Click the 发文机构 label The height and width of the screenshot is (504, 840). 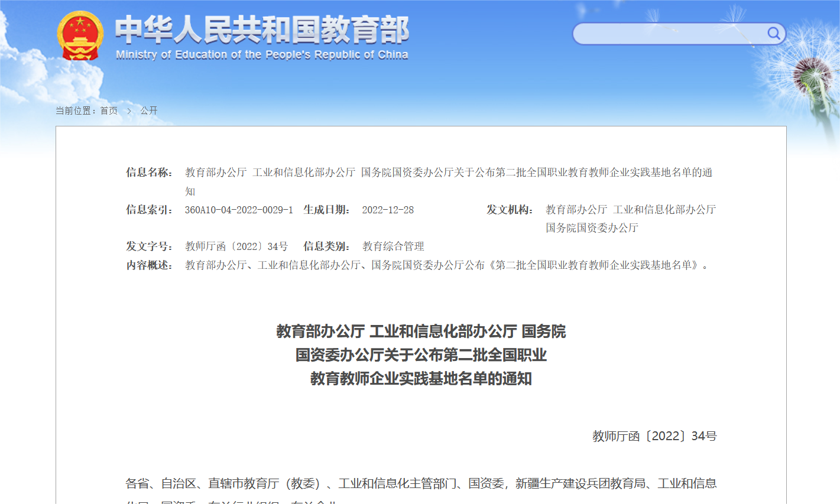coord(510,210)
